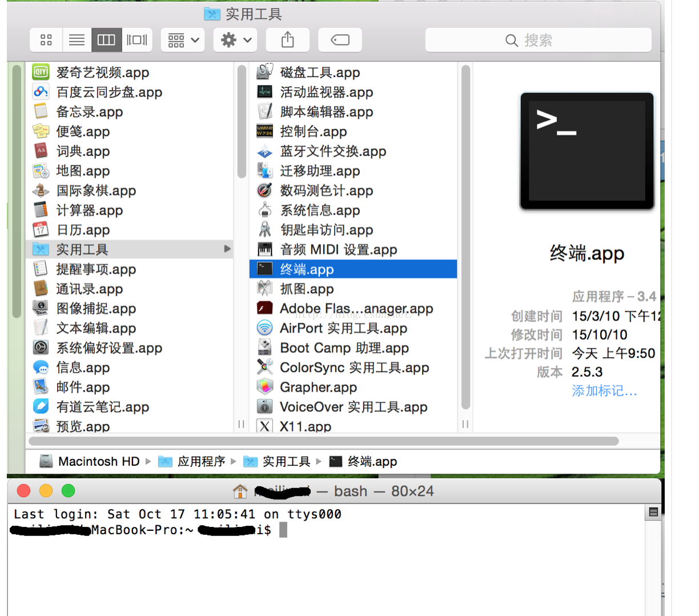Viewport: 699px width, 616px height.
Task: Select the 备忘录.app icon
Action: [x=41, y=111]
